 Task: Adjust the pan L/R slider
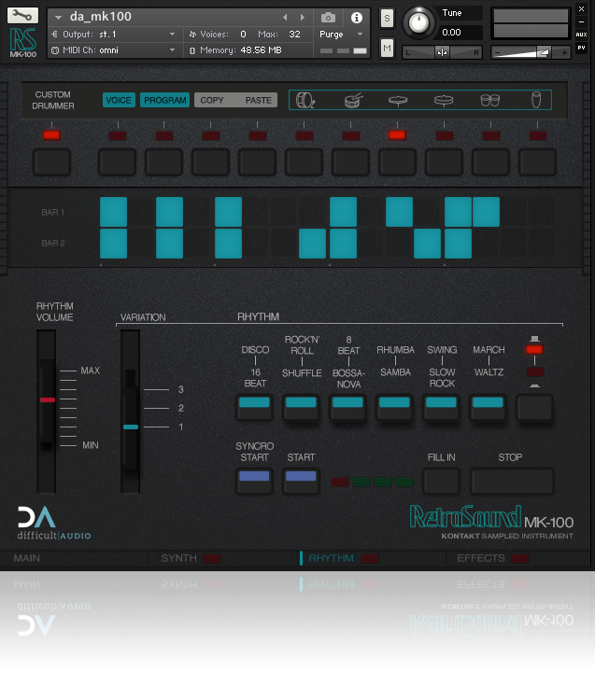click(x=441, y=52)
